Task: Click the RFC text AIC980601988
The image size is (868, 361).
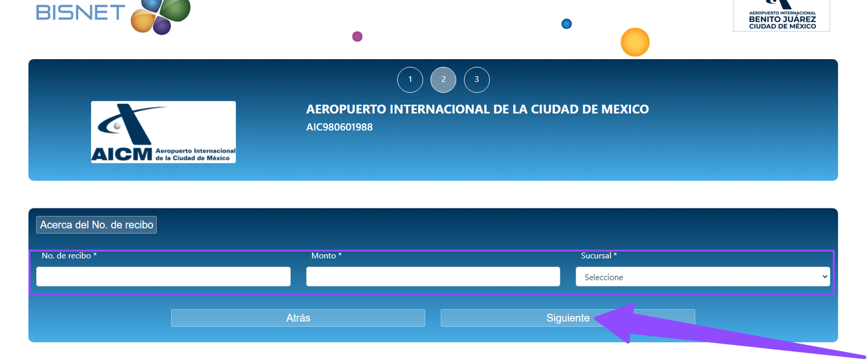Action: click(x=339, y=127)
